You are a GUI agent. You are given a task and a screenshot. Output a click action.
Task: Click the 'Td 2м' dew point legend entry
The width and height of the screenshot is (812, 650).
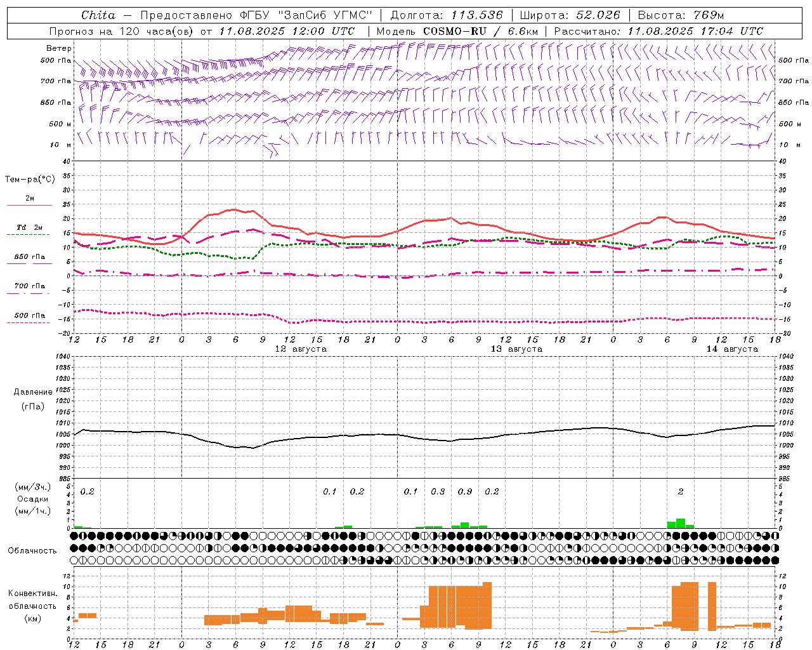click(30, 227)
